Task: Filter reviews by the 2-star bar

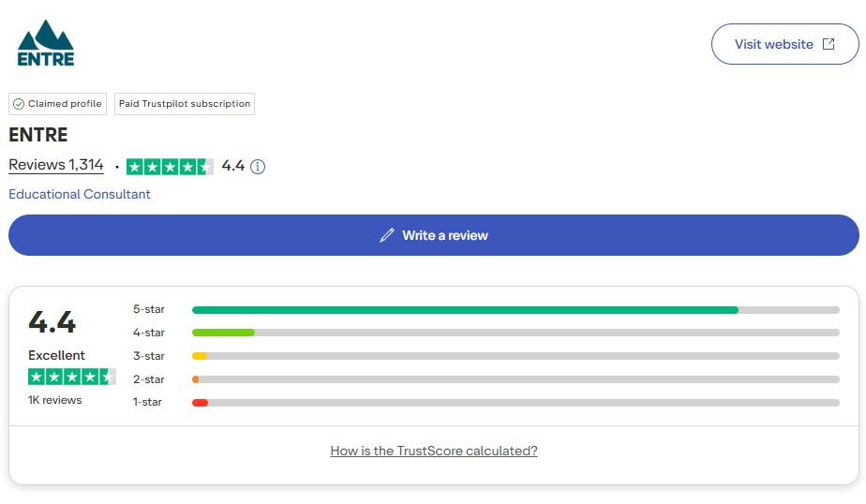Action: coord(515,379)
